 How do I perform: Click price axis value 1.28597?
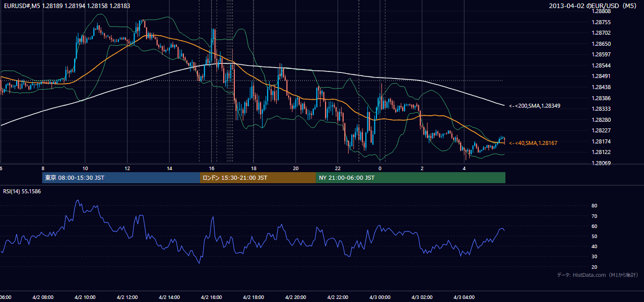602,54
